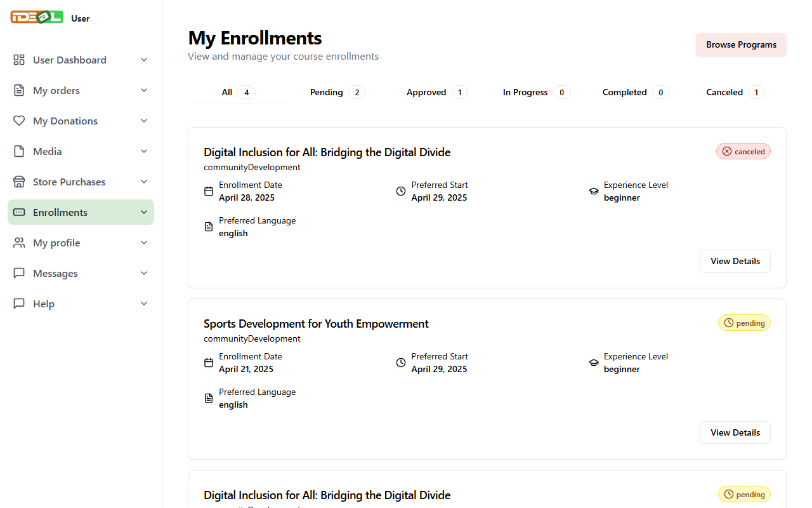Open the Store Purchases menu label

69,182
